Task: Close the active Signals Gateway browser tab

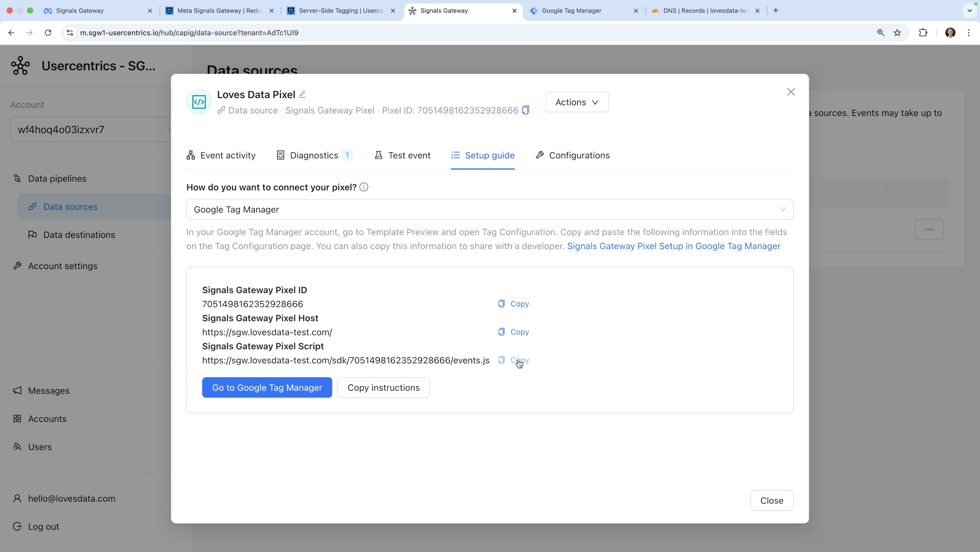Action: 514,11
